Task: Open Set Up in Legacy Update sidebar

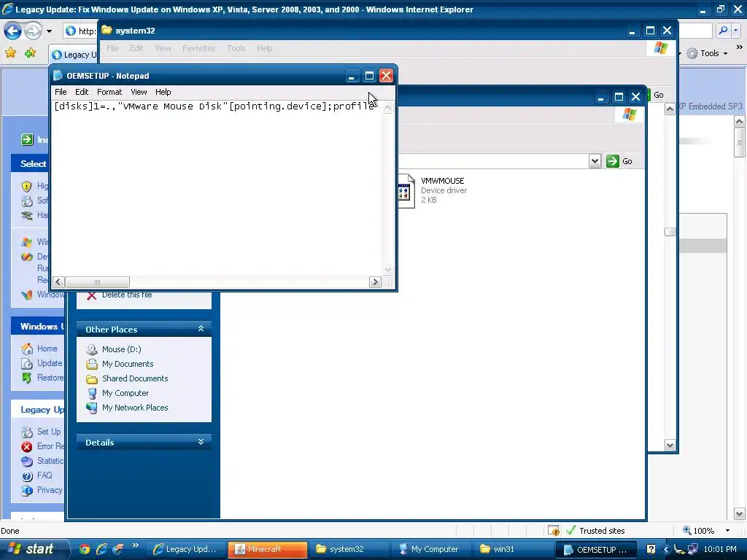Action: click(x=49, y=432)
